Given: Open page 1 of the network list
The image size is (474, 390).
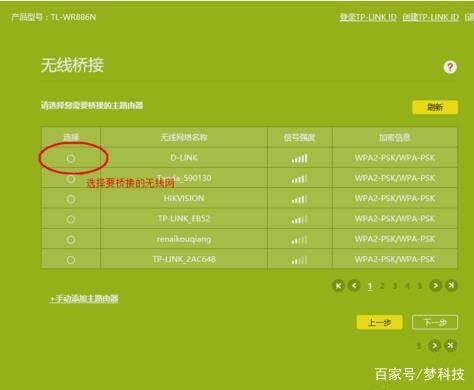Looking at the screenshot, I should tap(370, 286).
